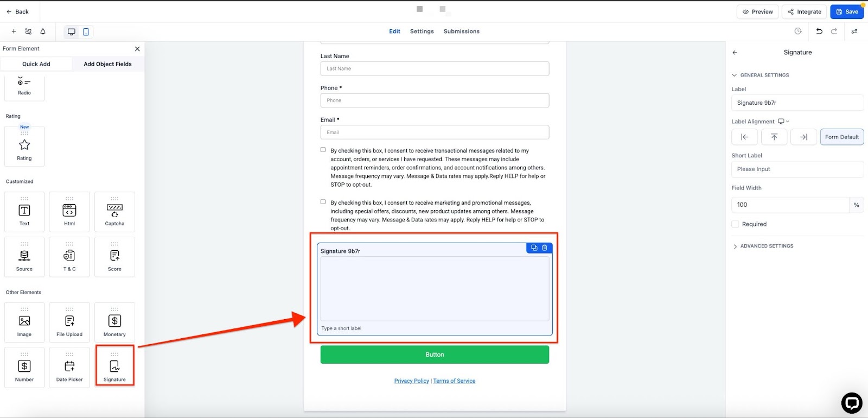Viewport: 868px width, 418px height.
Task: Go back from Signature settings panel
Action: 735,53
